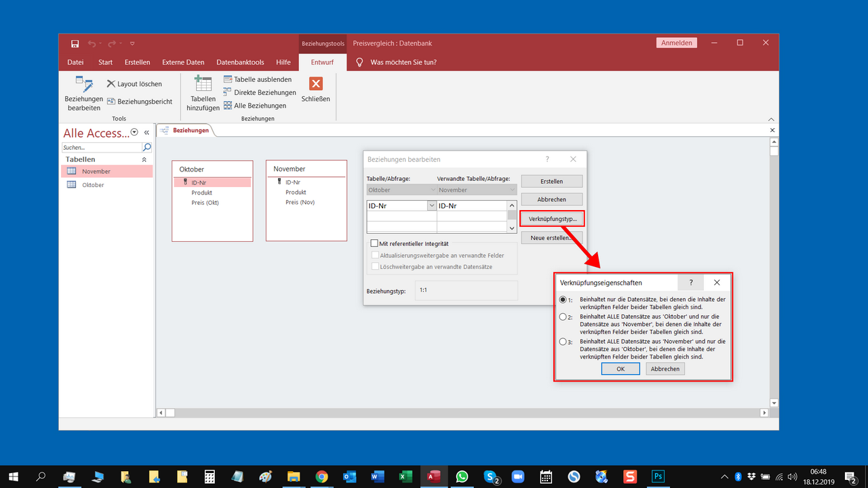Open the Datenbanktools ribbon tab
Image resolution: width=868 pixels, height=488 pixels.
pos(240,62)
